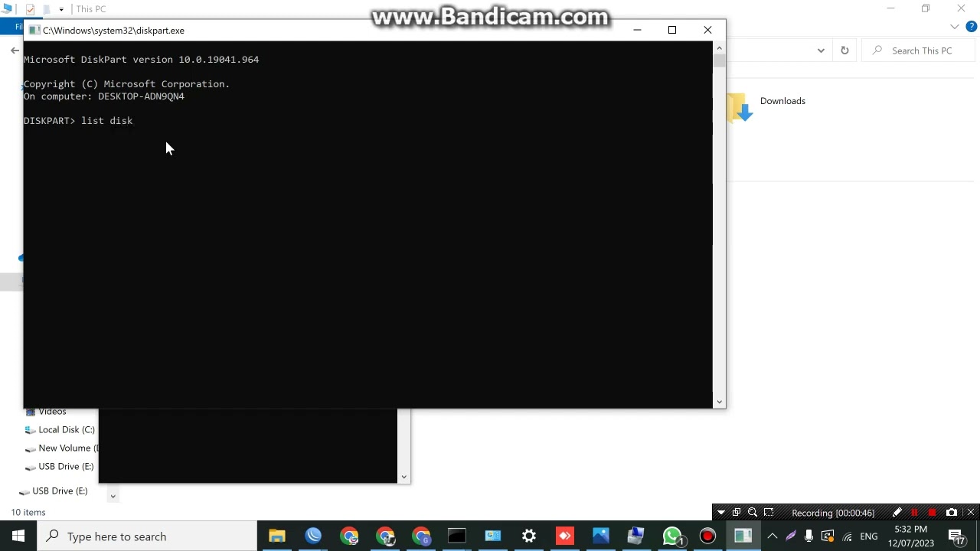Open File Explorer from the taskbar
This screenshot has width=980, height=551.
(277, 536)
